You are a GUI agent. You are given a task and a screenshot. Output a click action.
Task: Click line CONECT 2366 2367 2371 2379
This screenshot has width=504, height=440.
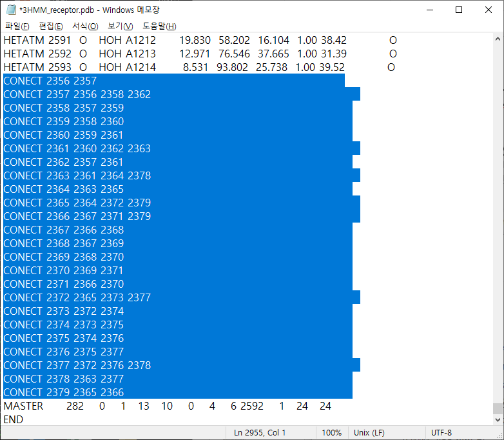coord(77,216)
